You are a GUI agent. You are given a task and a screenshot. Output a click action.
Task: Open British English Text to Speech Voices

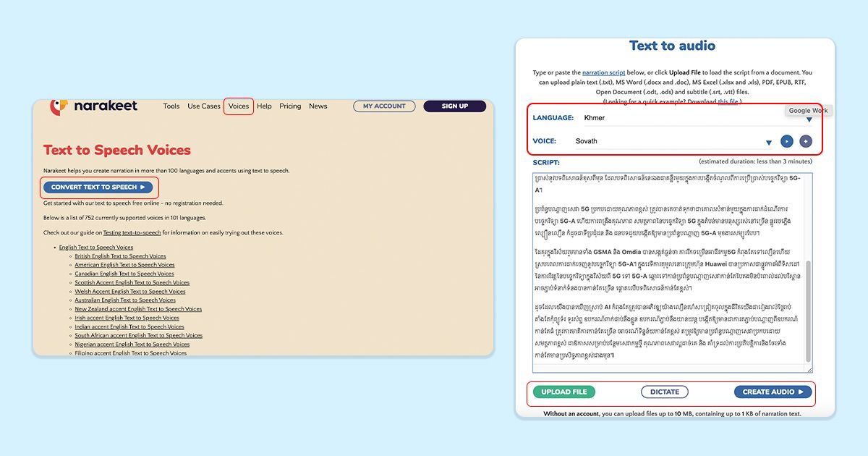pos(120,256)
